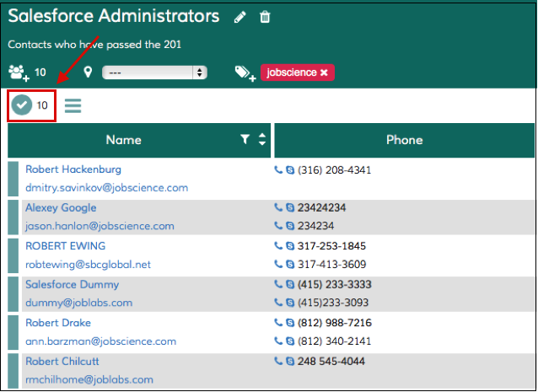This screenshot has width=538, height=392.
Task: Click phone number 317-253-1845
Action: [331, 246]
